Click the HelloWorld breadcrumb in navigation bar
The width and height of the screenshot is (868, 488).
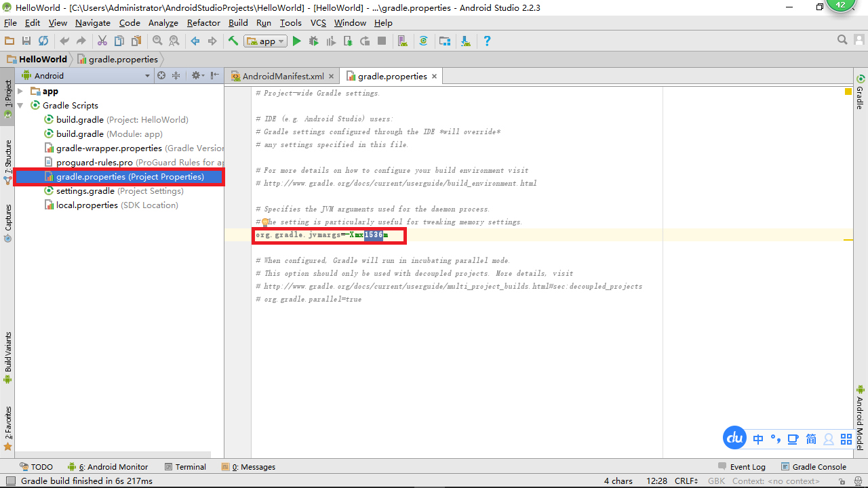[x=37, y=59]
